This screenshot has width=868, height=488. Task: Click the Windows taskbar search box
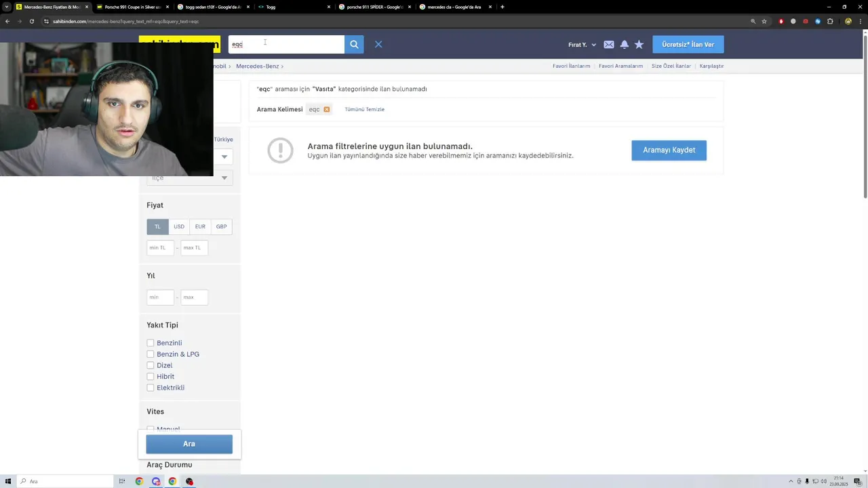point(64,481)
